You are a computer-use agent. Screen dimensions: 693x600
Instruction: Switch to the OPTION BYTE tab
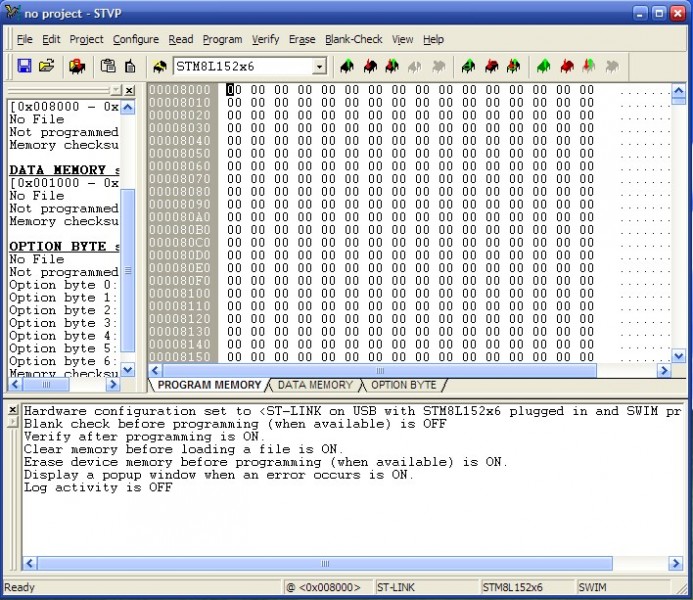(x=402, y=385)
